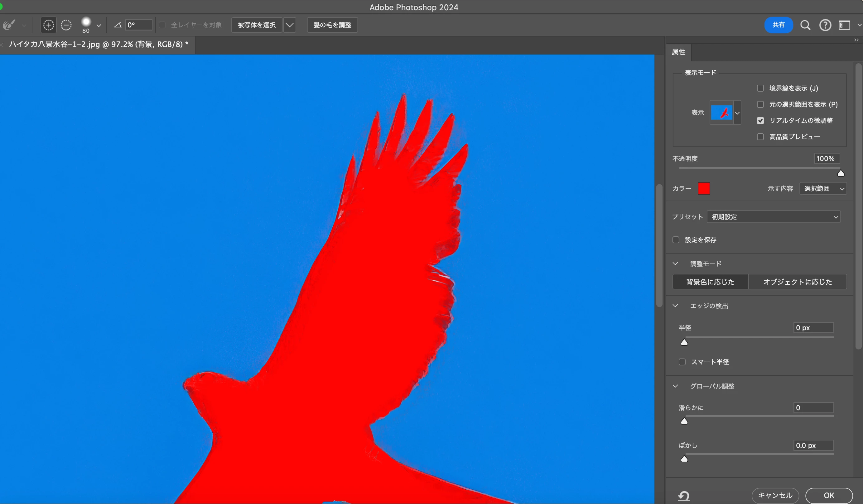Image resolution: width=863 pixels, height=504 pixels.
Task: Open the brush size preset picker
Action: click(x=99, y=25)
